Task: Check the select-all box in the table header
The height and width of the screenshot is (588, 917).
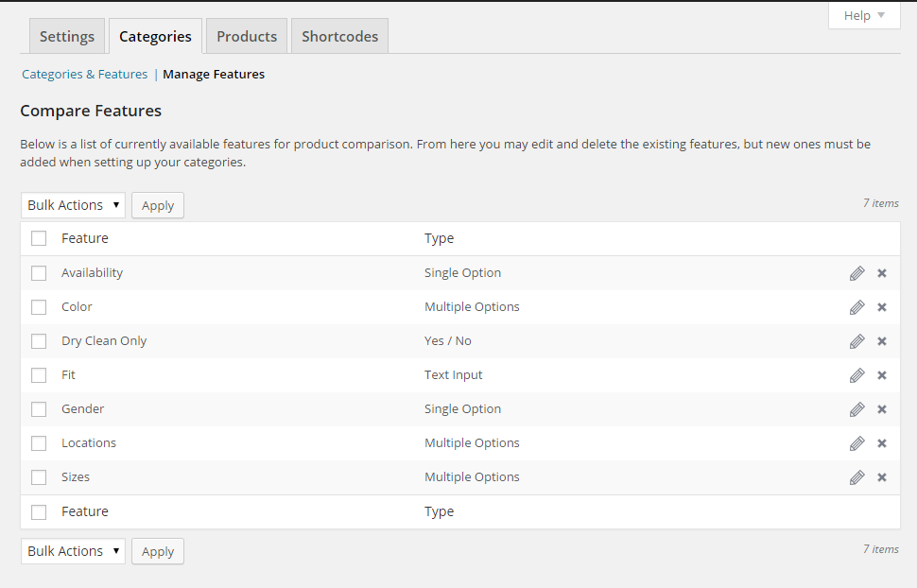Action: [39, 238]
